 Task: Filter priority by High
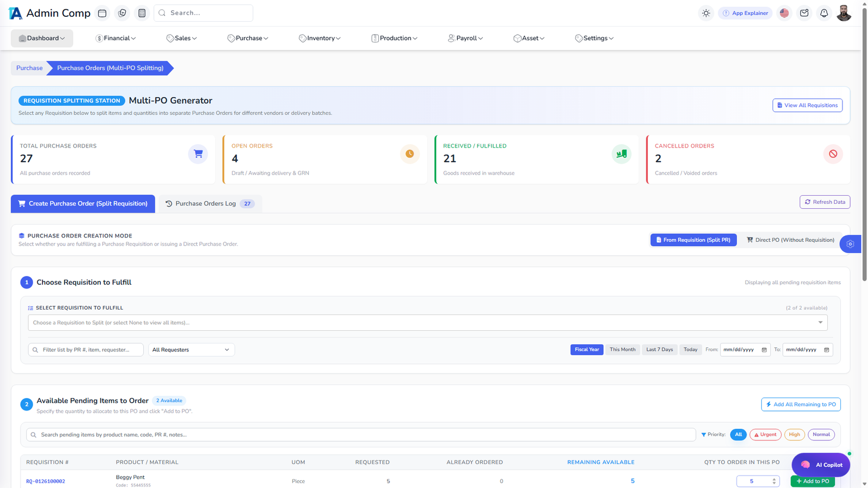tap(794, 434)
